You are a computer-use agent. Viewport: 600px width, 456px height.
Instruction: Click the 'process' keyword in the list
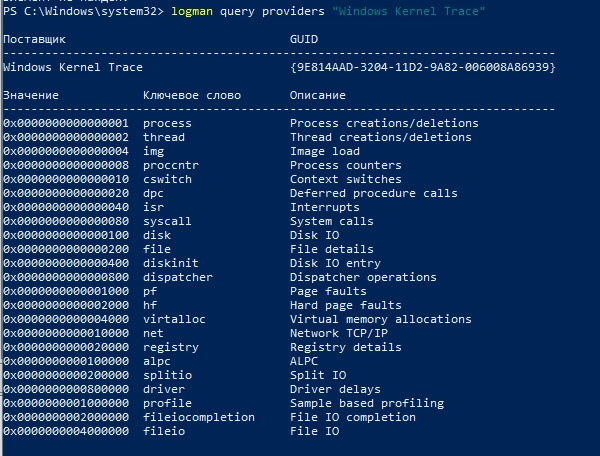[x=167, y=123]
